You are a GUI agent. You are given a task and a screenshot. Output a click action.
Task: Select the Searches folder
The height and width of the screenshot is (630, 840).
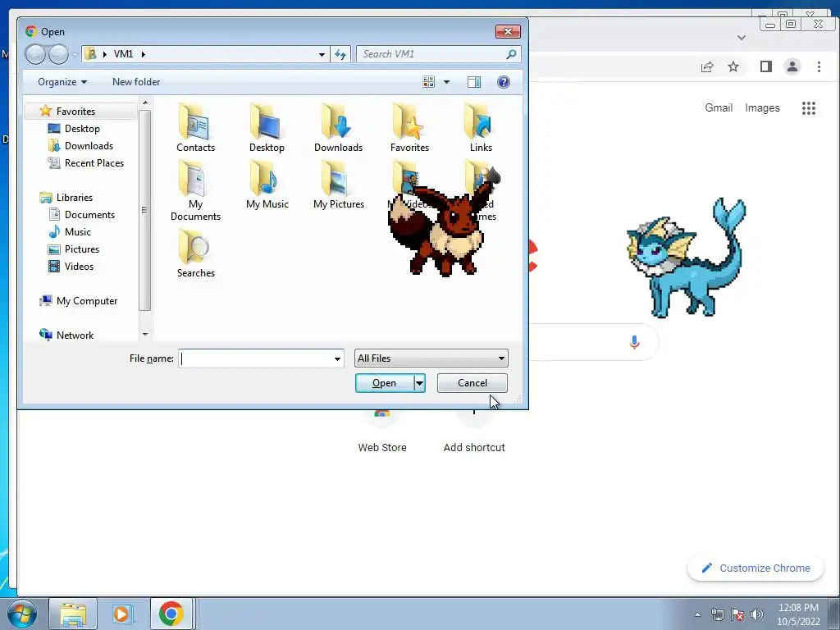point(195,253)
